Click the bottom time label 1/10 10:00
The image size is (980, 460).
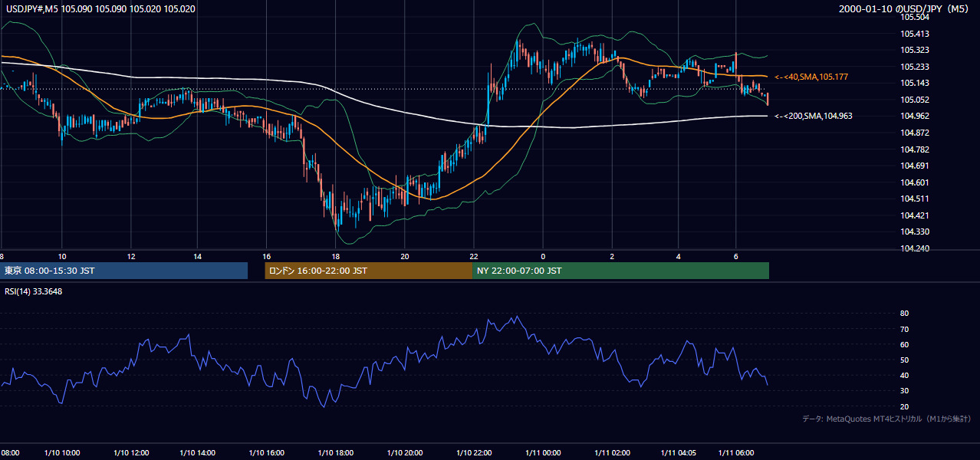point(62,452)
